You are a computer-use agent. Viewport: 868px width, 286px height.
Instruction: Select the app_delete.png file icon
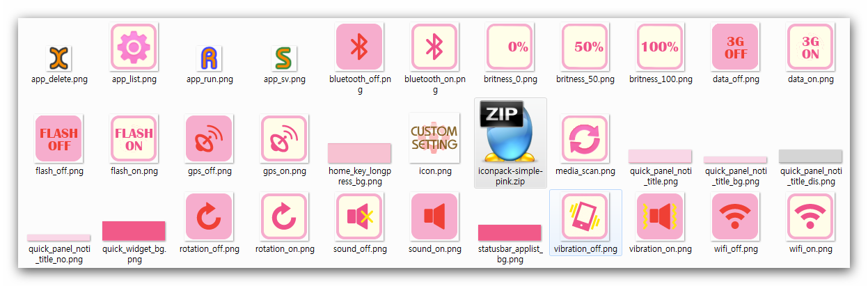point(59,58)
